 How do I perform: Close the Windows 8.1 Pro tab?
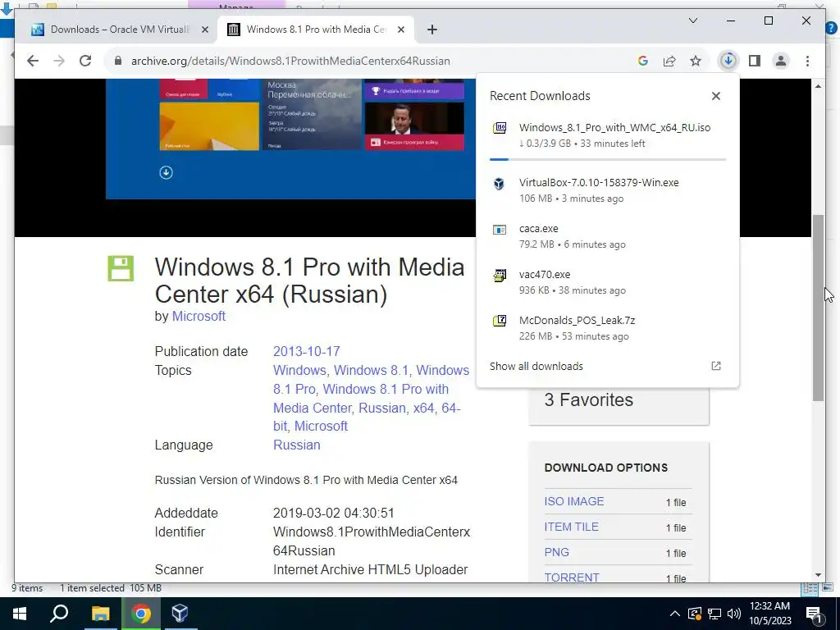pyautogui.click(x=400, y=30)
